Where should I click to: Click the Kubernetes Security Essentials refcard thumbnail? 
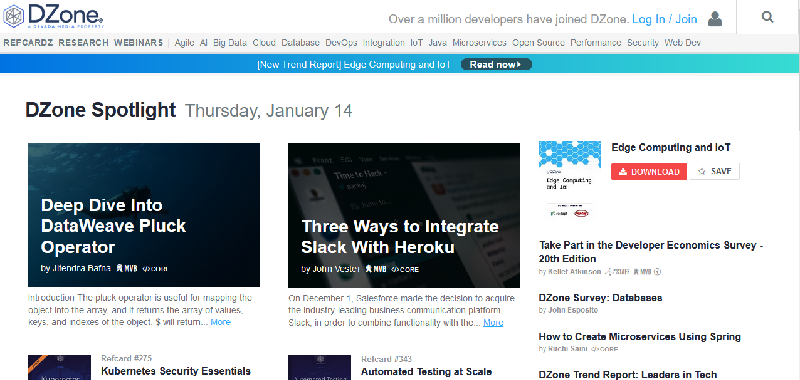click(59, 367)
